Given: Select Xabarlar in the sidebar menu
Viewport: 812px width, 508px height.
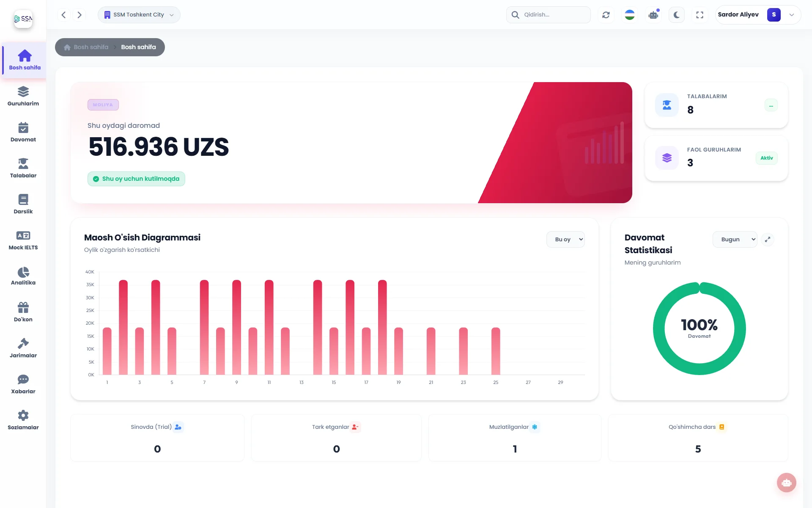Looking at the screenshot, I should pos(23,384).
